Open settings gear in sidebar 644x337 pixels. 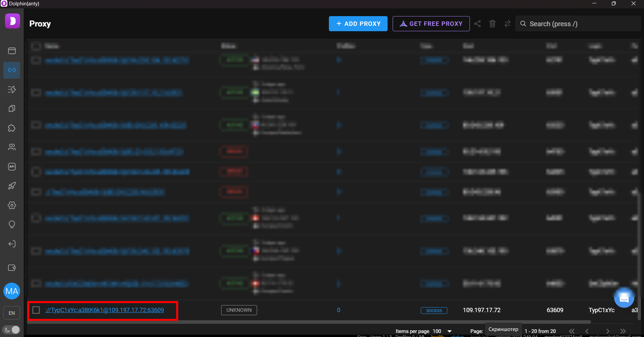[12, 205]
